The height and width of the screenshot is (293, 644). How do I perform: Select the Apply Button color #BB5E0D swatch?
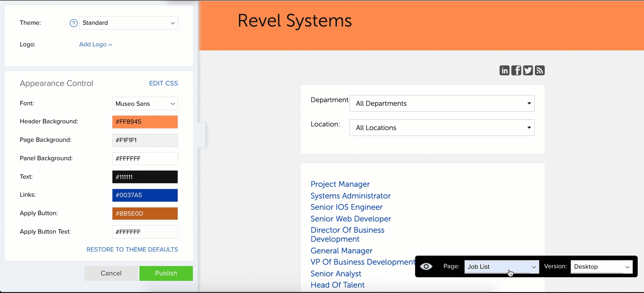point(145,214)
